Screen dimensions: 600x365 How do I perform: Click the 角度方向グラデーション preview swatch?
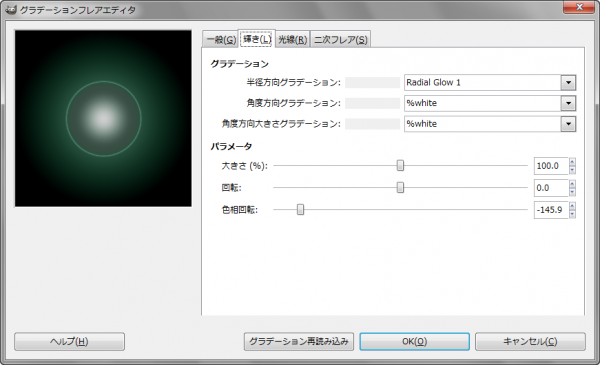point(372,103)
